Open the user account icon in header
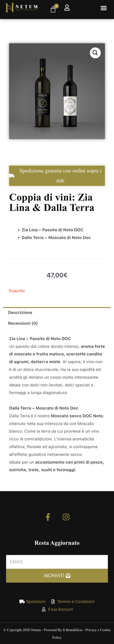114x644 pixels. tap(67, 8)
